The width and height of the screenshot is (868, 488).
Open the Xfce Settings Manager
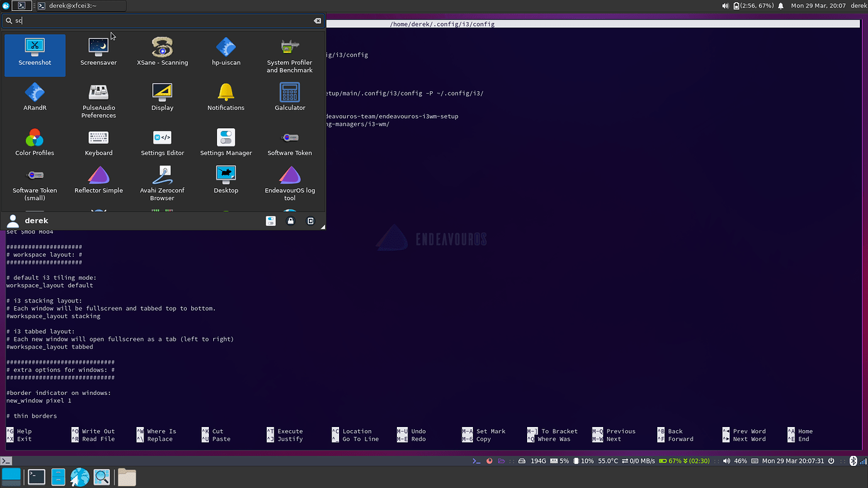click(x=226, y=143)
